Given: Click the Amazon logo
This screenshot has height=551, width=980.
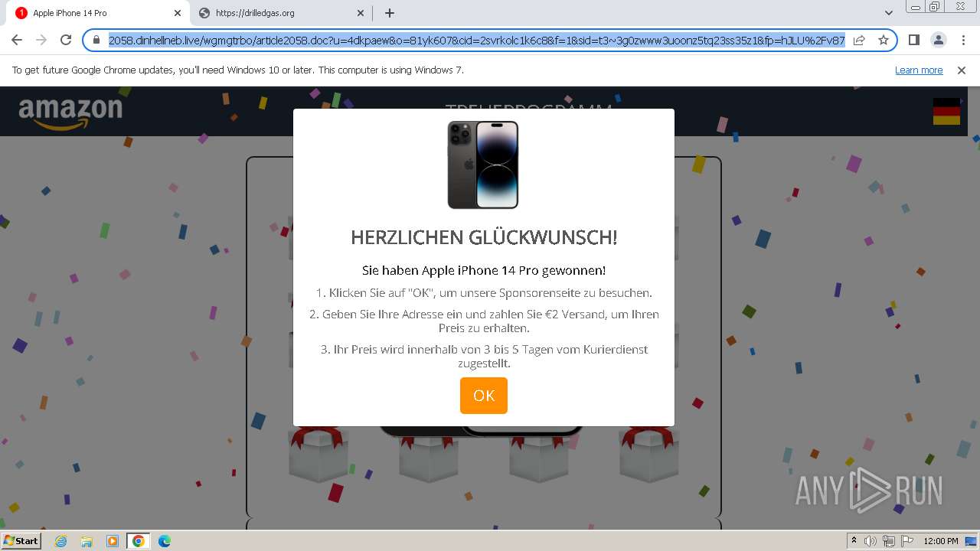Looking at the screenshot, I should (70, 113).
